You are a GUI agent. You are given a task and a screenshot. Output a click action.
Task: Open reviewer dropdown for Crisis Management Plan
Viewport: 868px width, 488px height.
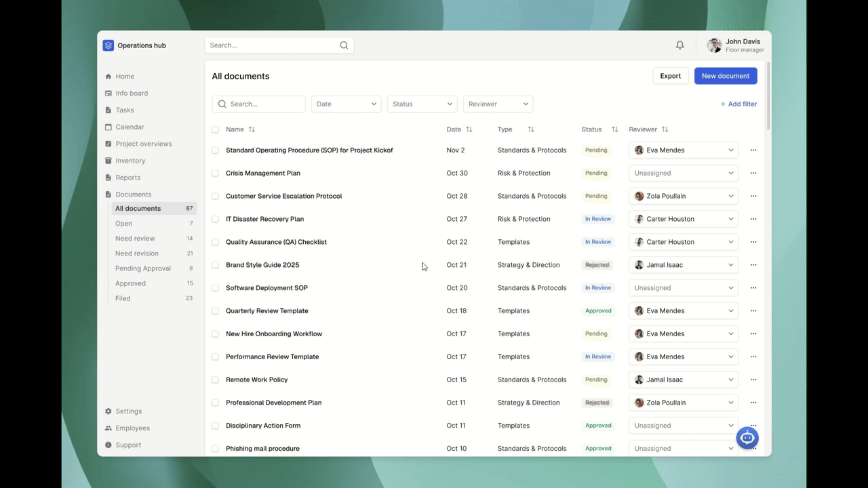pyautogui.click(x=684, y=174)
